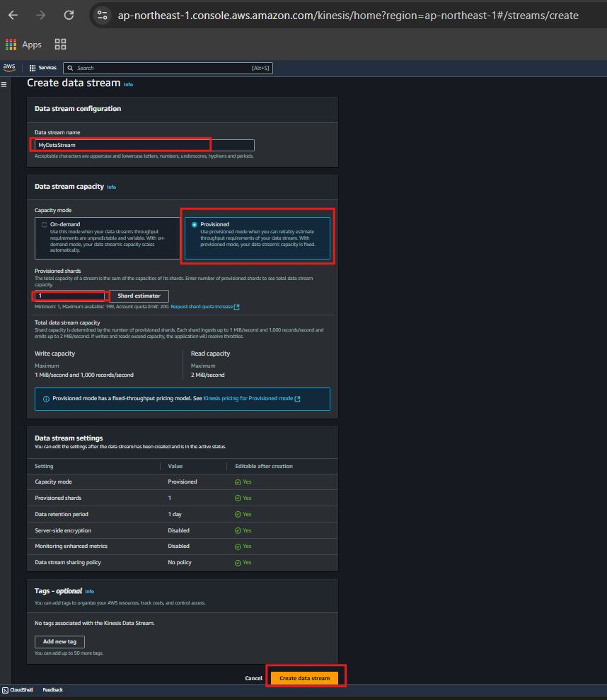
Task: Open the Shard estimator
Action: click(139, 296)
